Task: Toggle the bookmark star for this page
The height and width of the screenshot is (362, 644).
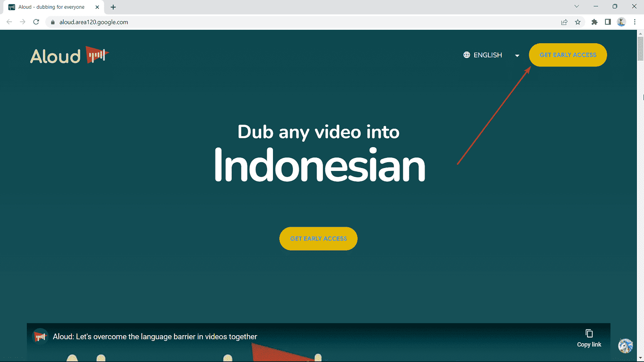Action: pyautogui.click(x=578, y=22)
